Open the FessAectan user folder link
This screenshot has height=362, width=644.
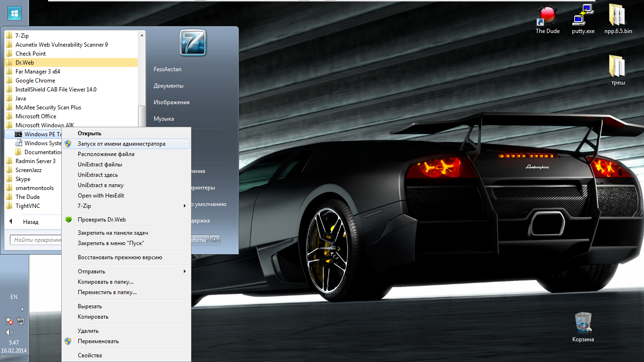point(167,69)
